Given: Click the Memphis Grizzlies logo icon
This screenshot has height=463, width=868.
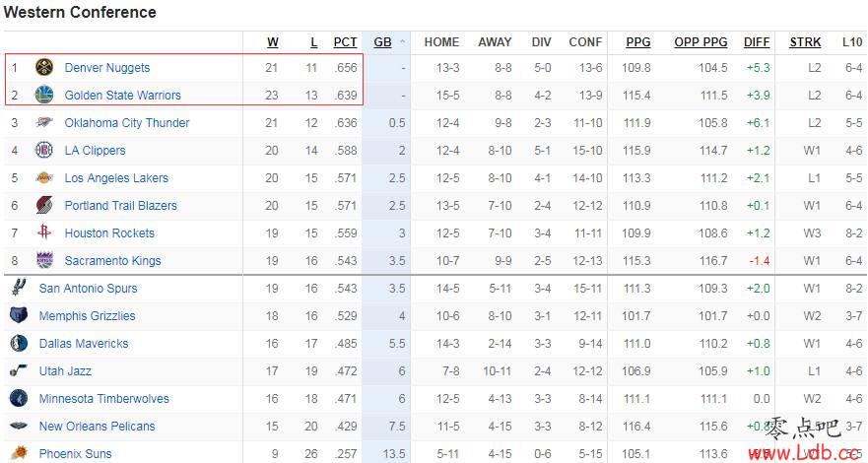Looking at the screenshot, I should pyautogui.click(x=19, y=316).
